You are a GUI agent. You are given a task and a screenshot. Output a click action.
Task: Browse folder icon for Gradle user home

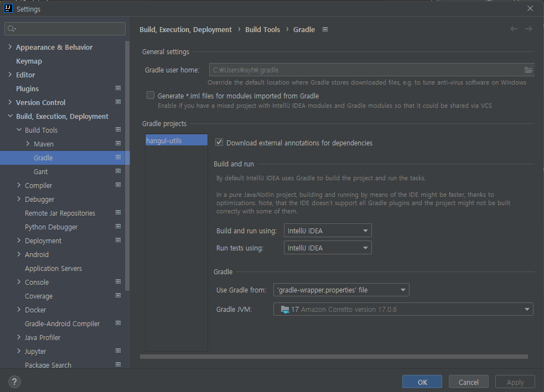point(528,70)
